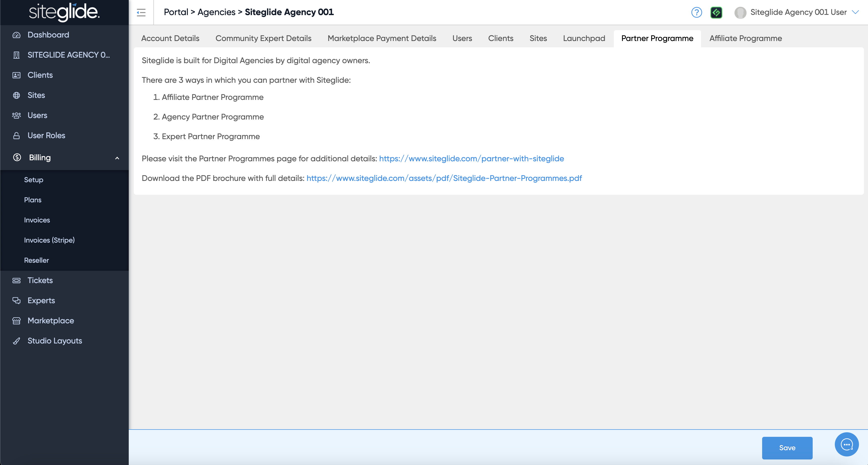Open the live chat bubble
The width and height of the screenshot is (868, 465).
(x=846, y=444)
